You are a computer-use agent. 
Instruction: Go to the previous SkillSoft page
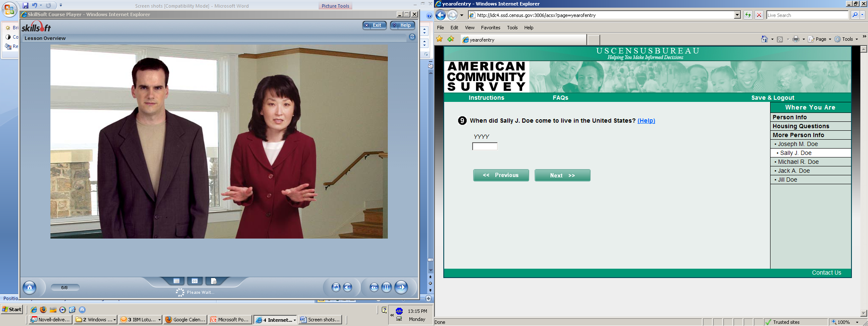click(374, 287)
